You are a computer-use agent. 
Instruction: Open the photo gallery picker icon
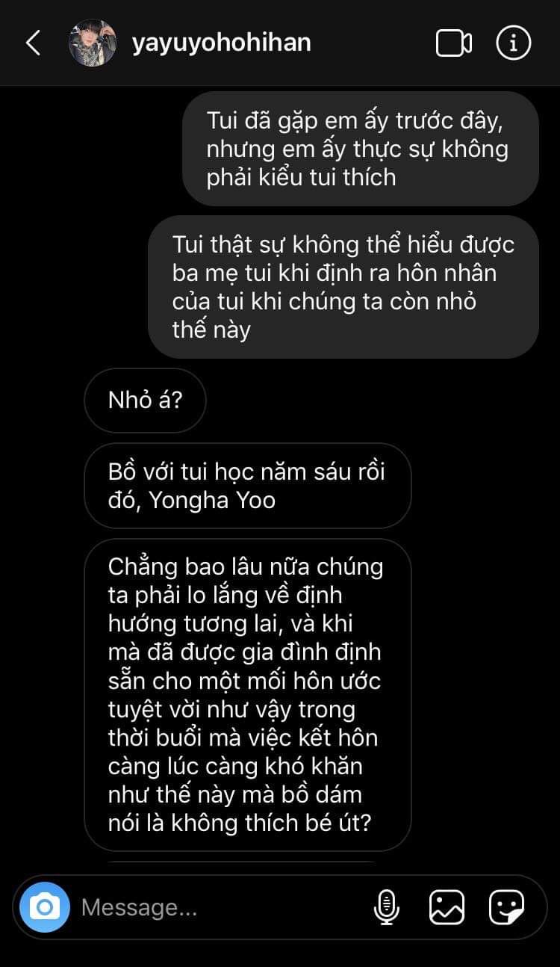(447, 907)
